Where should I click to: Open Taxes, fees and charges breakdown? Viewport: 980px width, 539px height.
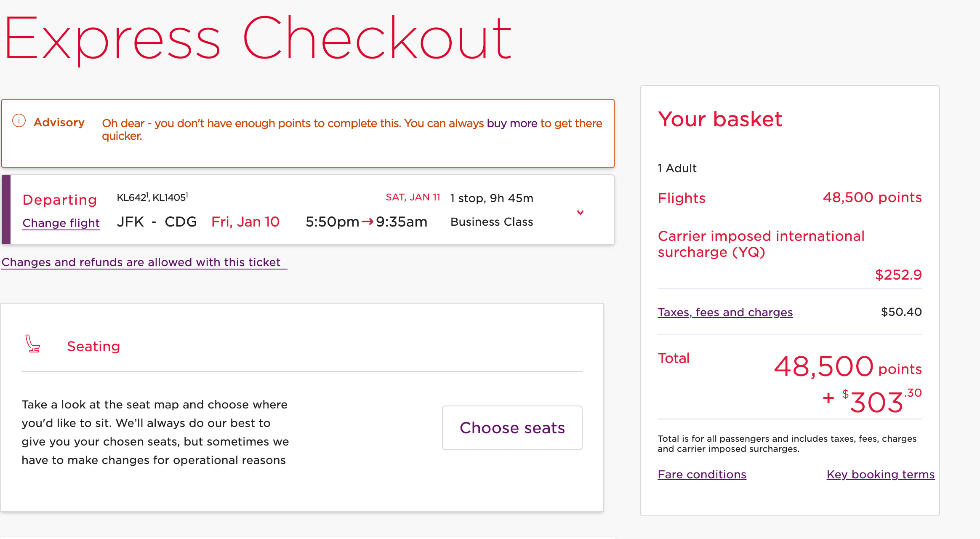pyautogui.click(x=725, y=312)
